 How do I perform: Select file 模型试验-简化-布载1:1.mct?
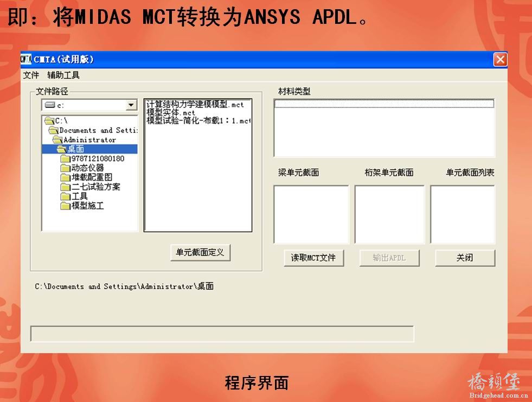pyautogui.click(x=198, y=120)
